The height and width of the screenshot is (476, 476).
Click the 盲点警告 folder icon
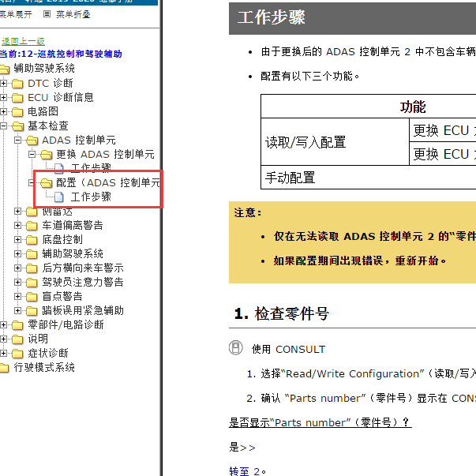coord(32,296)
